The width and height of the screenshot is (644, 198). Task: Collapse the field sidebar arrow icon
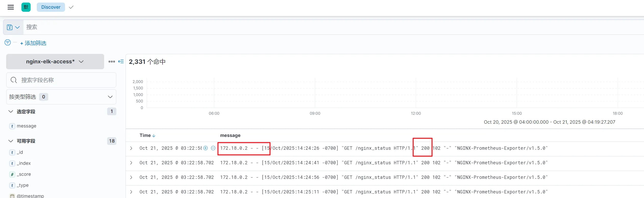pyautogui.click(x=121, y=62)
